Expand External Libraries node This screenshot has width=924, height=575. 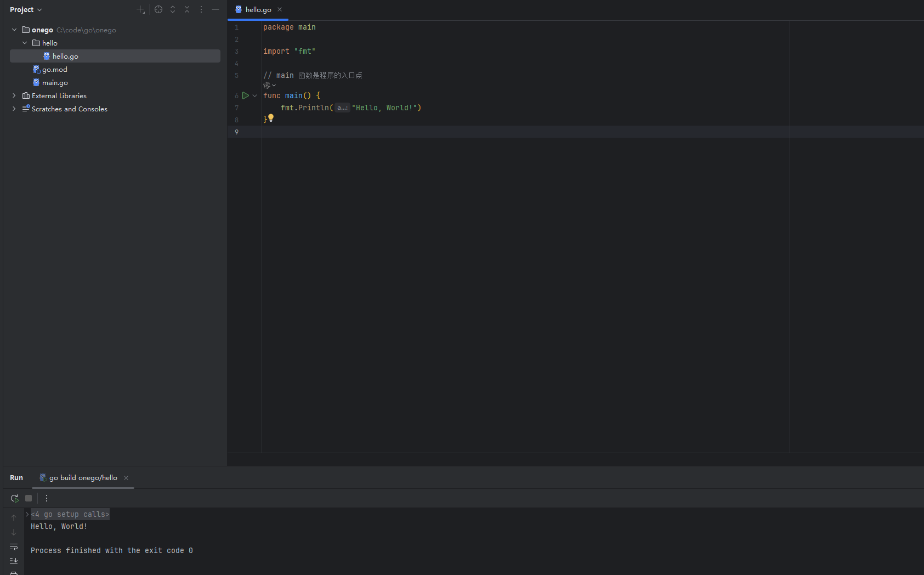coord(14,95)
